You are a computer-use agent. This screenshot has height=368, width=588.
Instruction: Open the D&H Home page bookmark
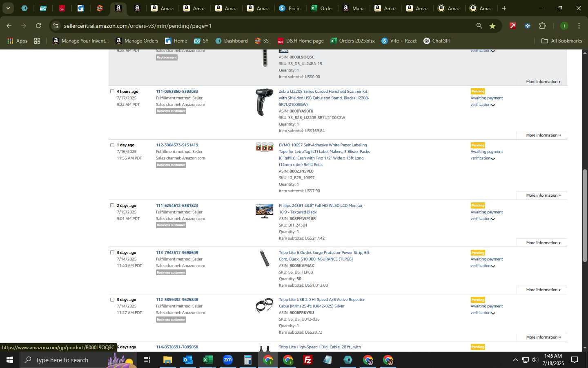click(x=301, y=41)
